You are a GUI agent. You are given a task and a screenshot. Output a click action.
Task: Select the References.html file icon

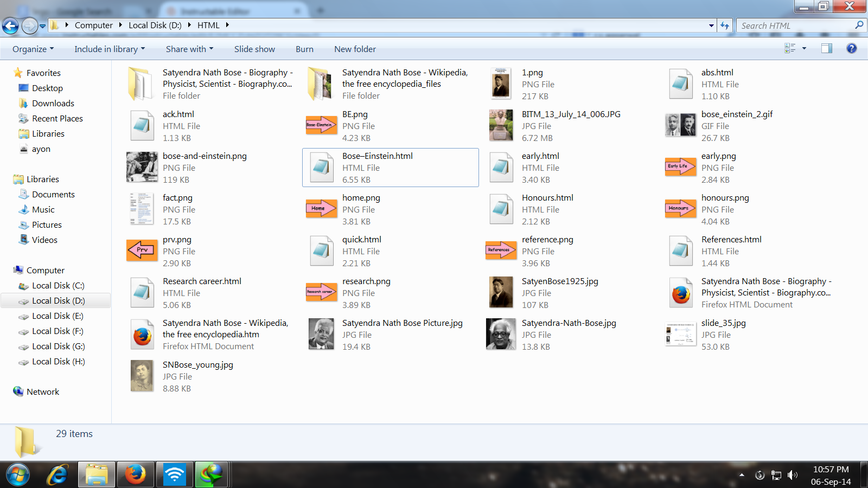(x=680, y=251)
